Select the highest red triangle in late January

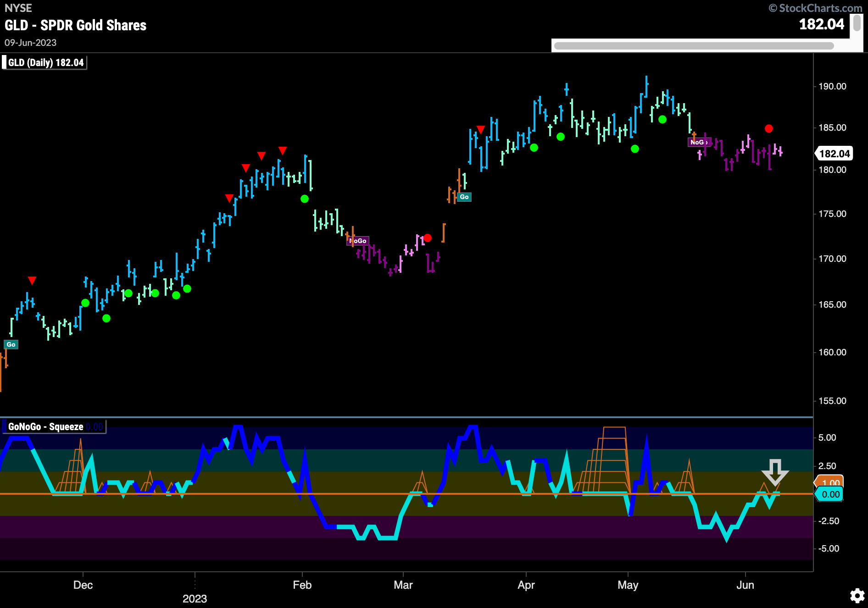point(283,150)
